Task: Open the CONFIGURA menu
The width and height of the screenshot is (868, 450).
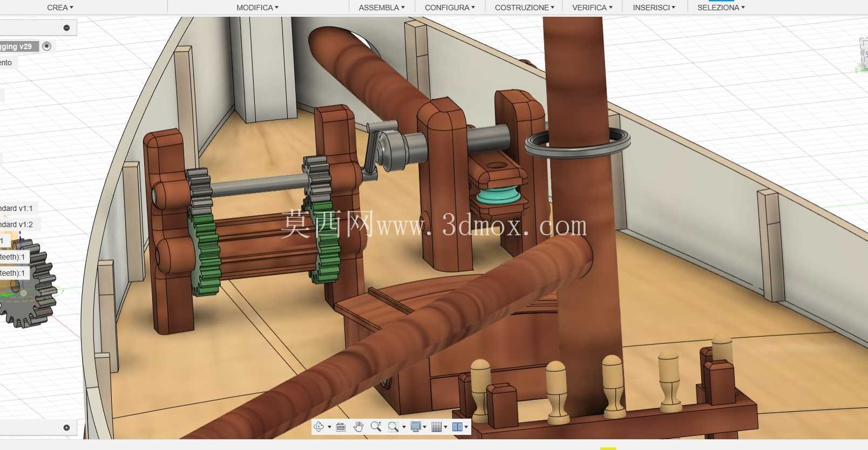Action: (450, 8)
